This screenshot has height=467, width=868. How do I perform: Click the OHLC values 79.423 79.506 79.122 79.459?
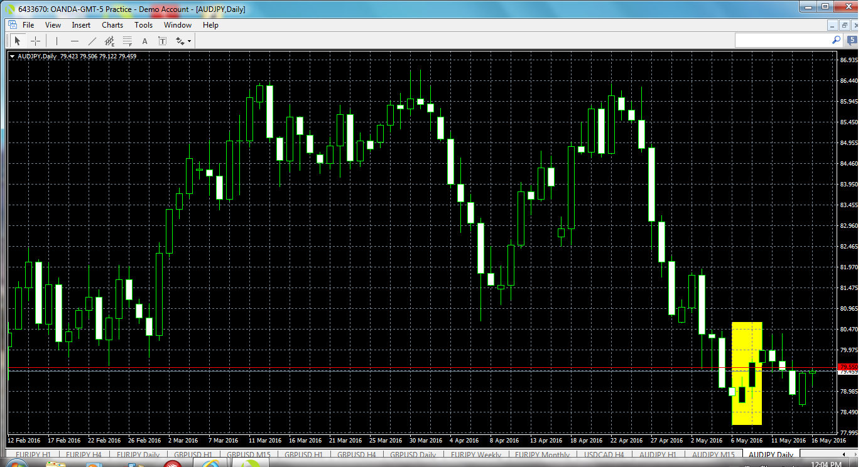coord(99,56)
